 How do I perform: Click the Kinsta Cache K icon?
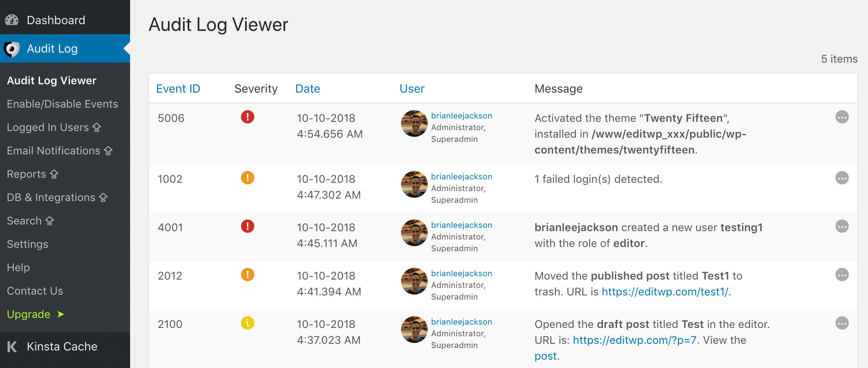point(12,346)
